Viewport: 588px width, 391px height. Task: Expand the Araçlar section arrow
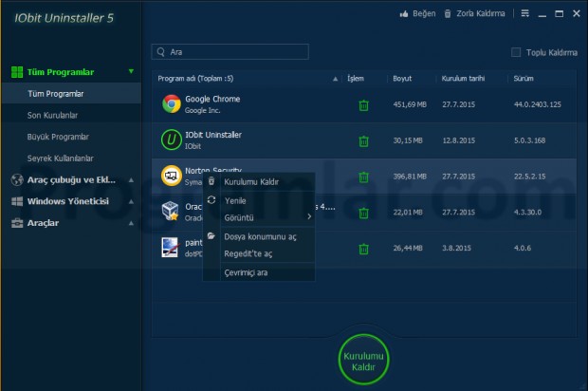(131, 223)
